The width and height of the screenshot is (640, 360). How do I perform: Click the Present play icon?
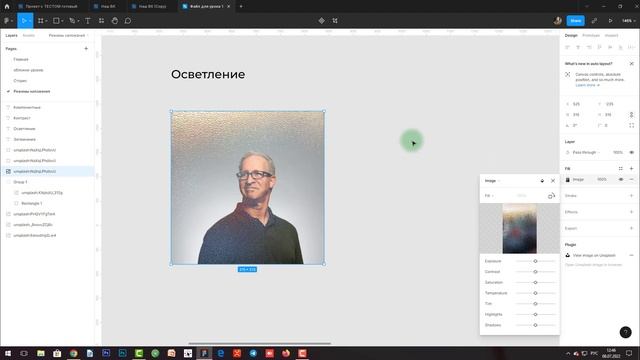tap(611, 21)
